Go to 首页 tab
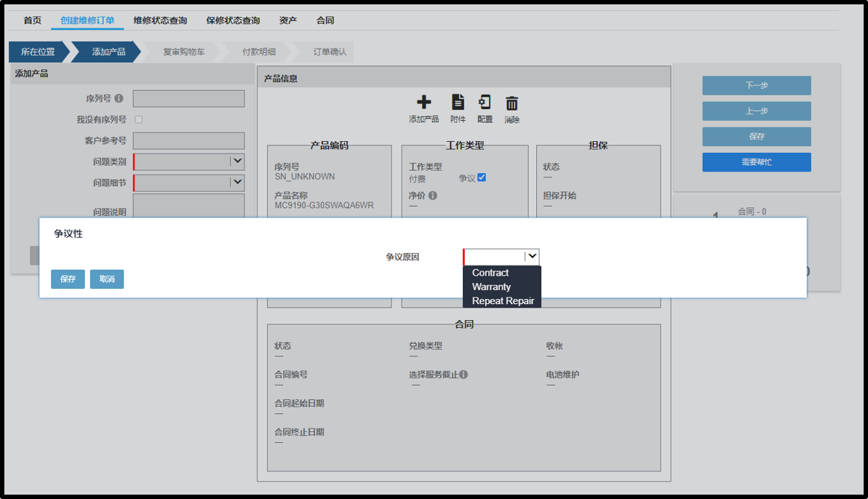 [32, 20]
